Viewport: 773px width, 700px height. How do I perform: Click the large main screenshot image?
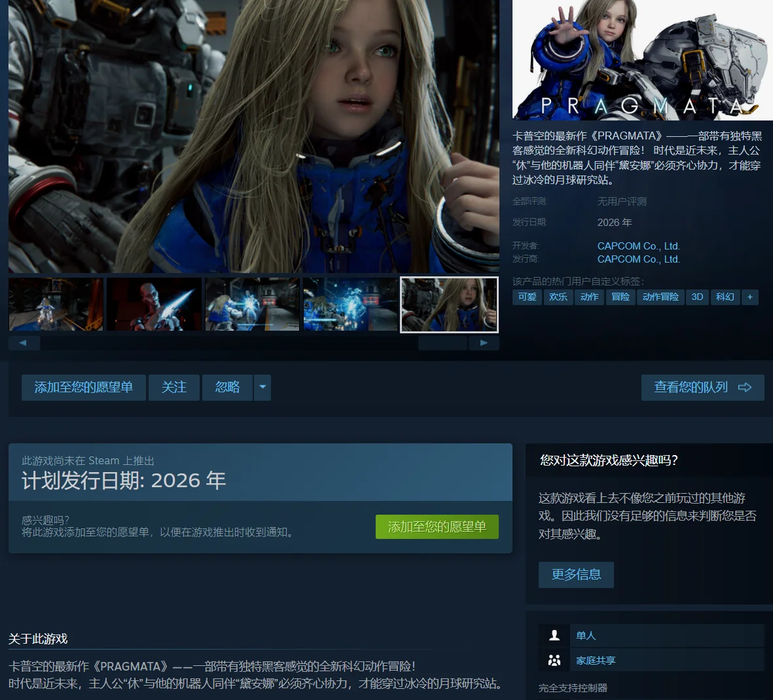254,136
